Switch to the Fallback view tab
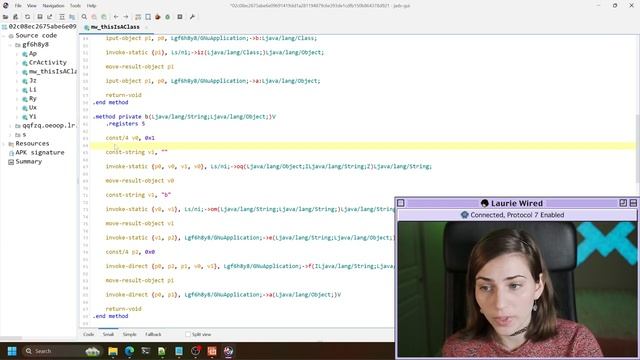Viewport: 640px width, 360px height. (x=153, y=334)
